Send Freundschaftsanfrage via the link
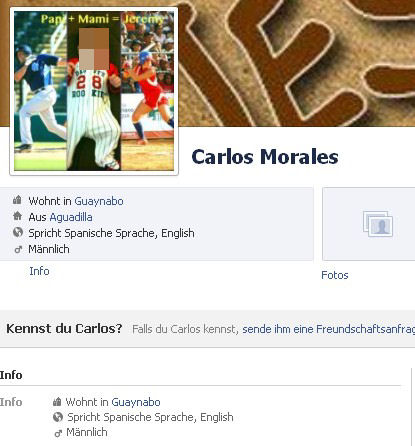415x446 pixels. (x=329, y=329)
